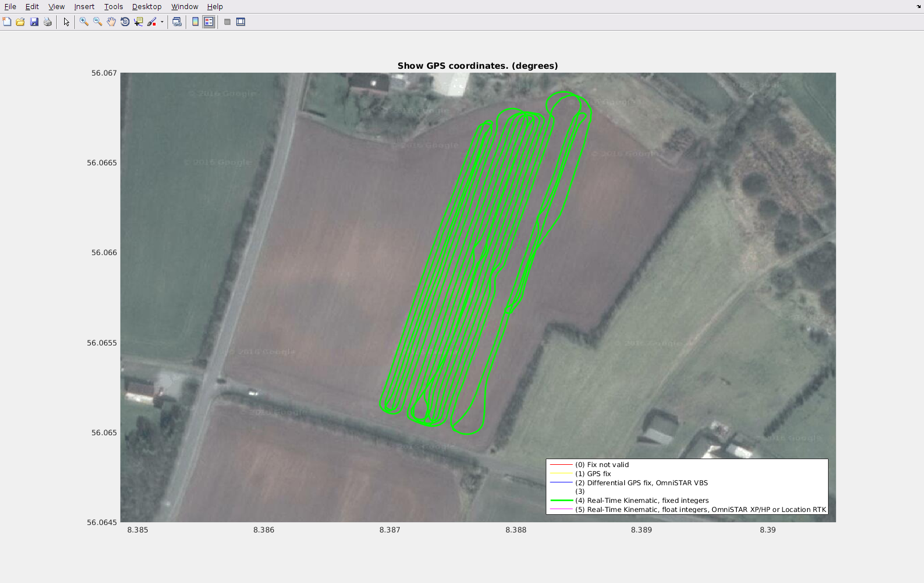Screen dimensions: 924x583
Task: Show Plot Tools and dock figure
Action: (241, 22)
